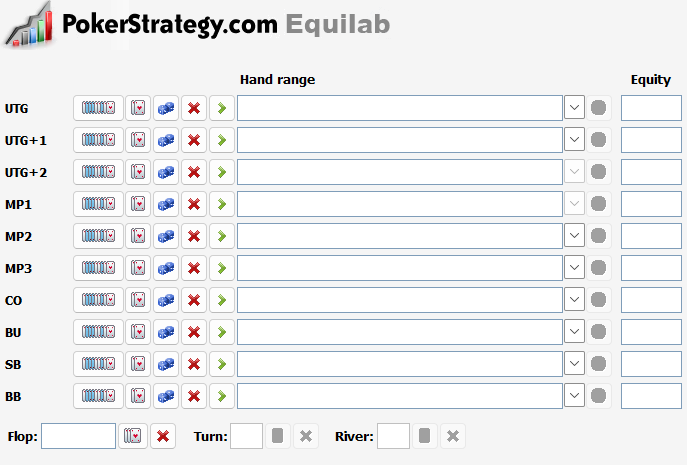This screenshot has width=687, height=465.
Task: Expand the SB hand range dropdown
Action: pos(574,364)
